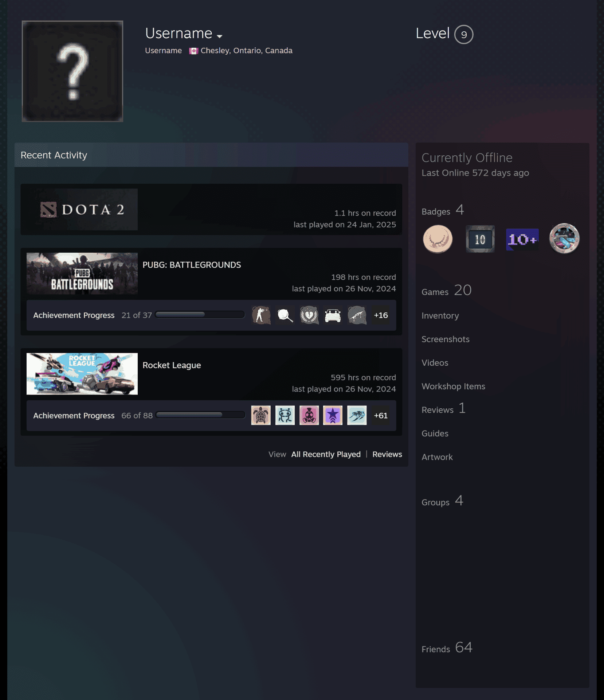Viewport: 604px width, 700px height.
Task: Click 'Currently Offline' status text
Action: tap(467, 158)
